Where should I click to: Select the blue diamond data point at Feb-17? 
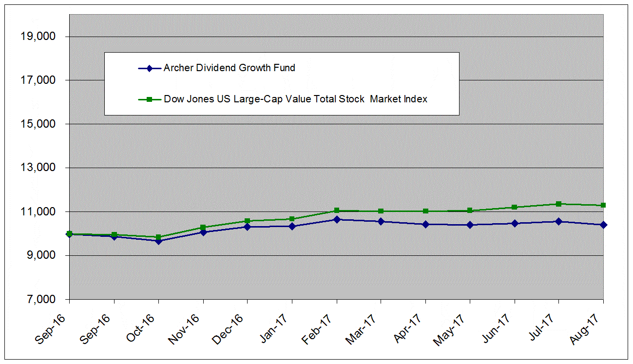point(337,219)
